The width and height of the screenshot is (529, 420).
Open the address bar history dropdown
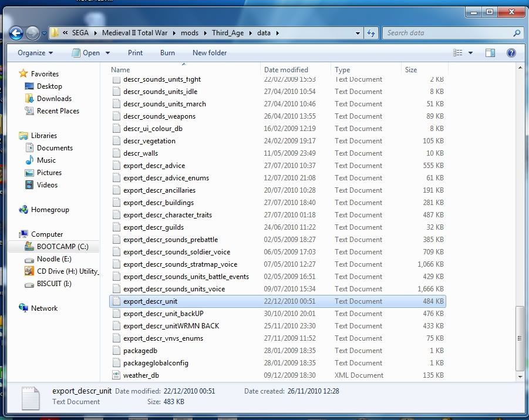[358, 33]
